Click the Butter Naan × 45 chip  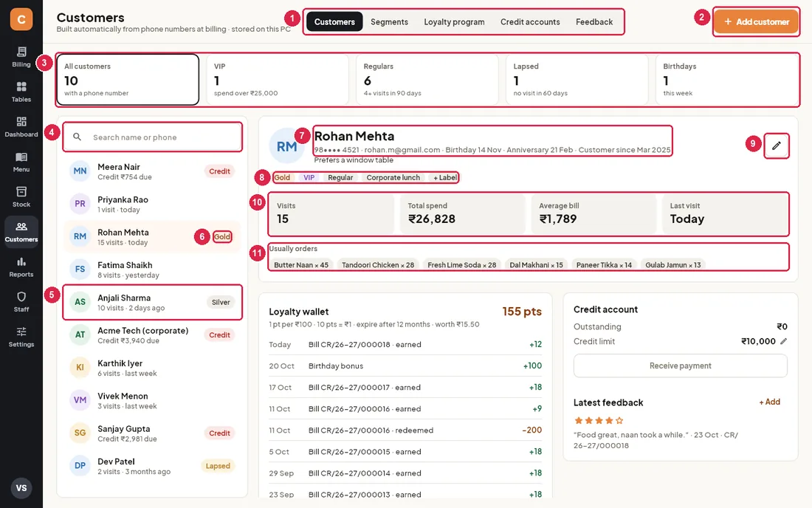[x=301, y=264]
